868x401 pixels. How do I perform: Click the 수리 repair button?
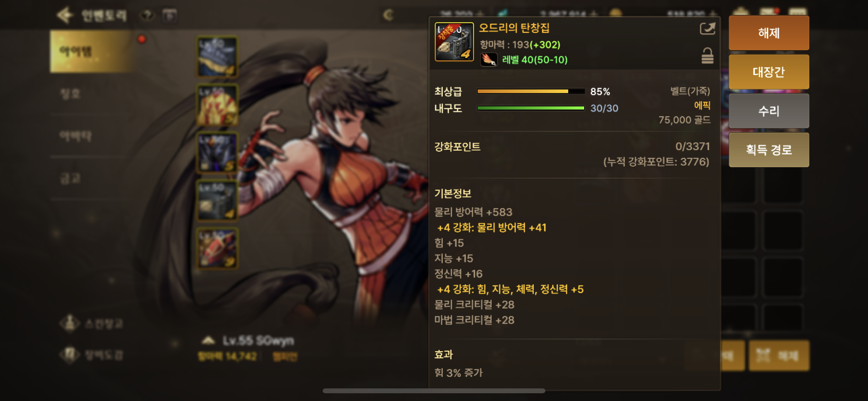click(x=769, y=111)
